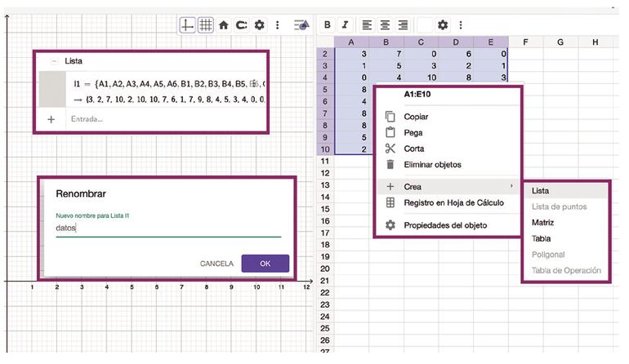The image size is (629, 364).
Task: Open spreadsheet three-dot menu
Action: coord(461,24)
